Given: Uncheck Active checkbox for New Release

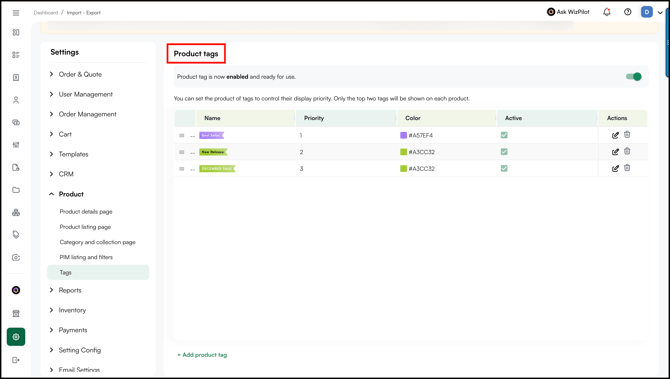Looking at the screenshot, I should point(504,152).
